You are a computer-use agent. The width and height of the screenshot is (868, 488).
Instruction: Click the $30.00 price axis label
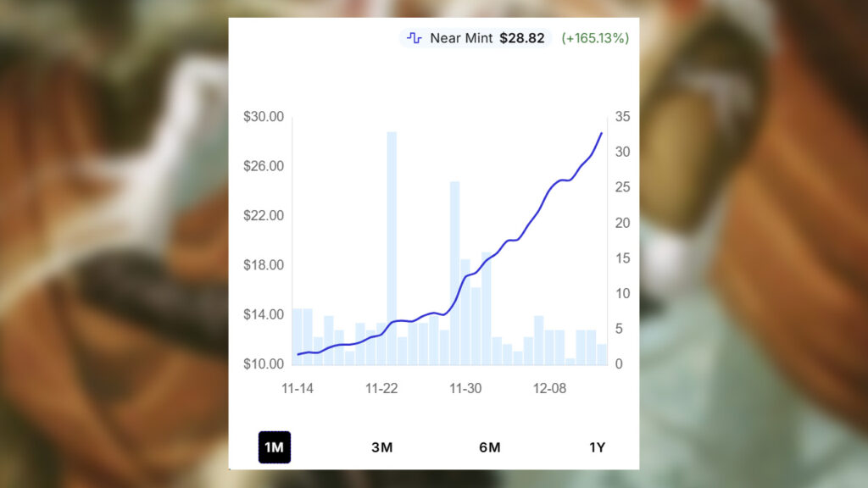tap(264, 116)
